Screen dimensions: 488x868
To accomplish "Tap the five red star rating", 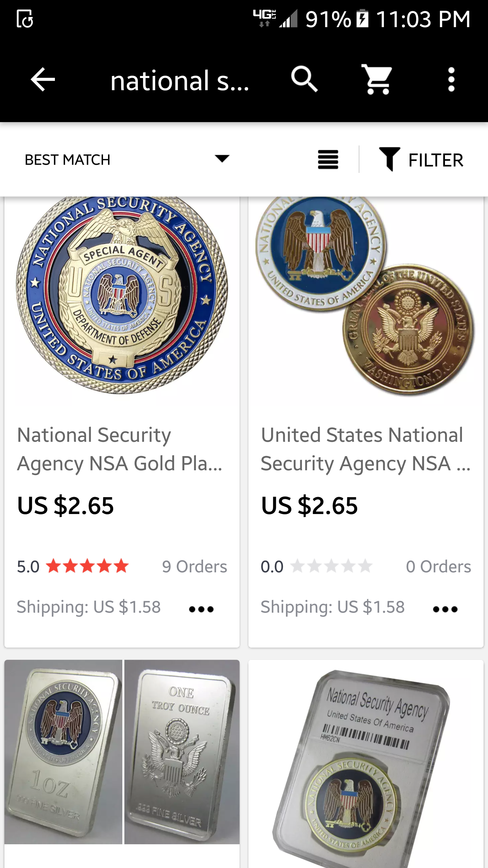I will 87,566.
